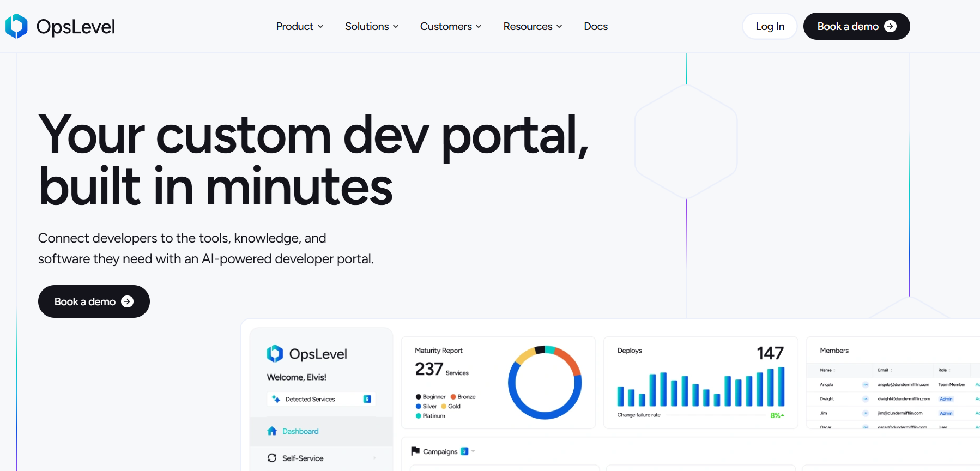The width and height of the screenshot is (980, 471).
Task: Click the Dashboard home icon in sidebar
Action: (272, 431)
